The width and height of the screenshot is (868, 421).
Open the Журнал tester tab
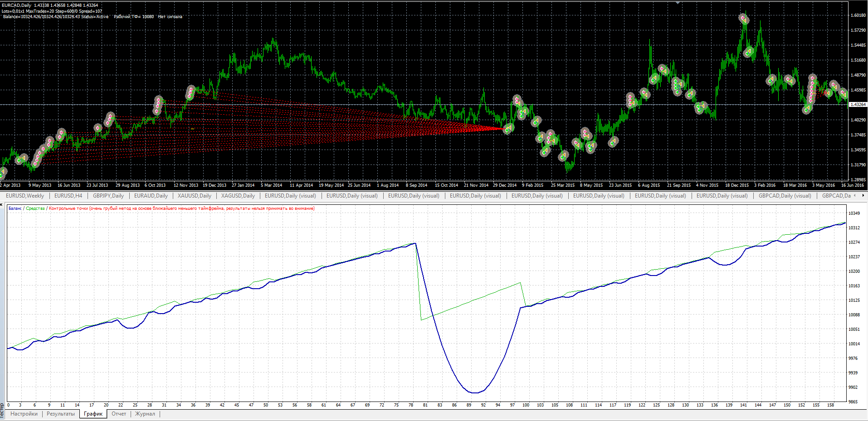[x=145, y=414]
